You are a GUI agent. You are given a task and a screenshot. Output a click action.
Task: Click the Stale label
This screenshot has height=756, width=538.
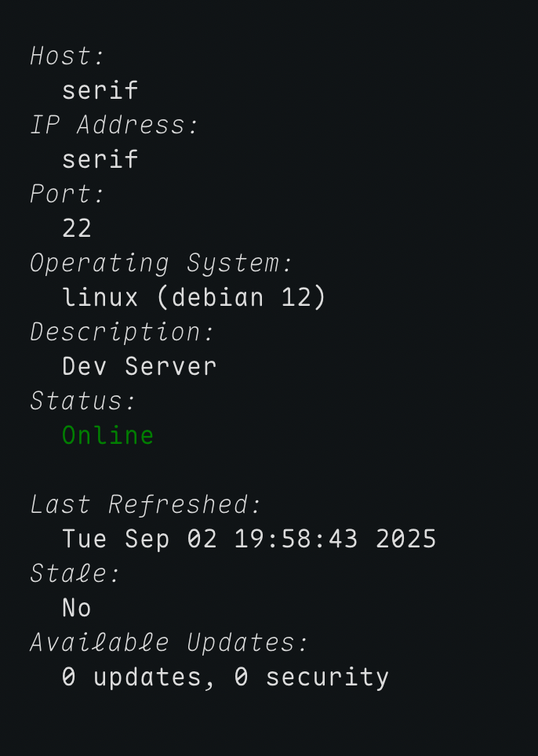75,573
